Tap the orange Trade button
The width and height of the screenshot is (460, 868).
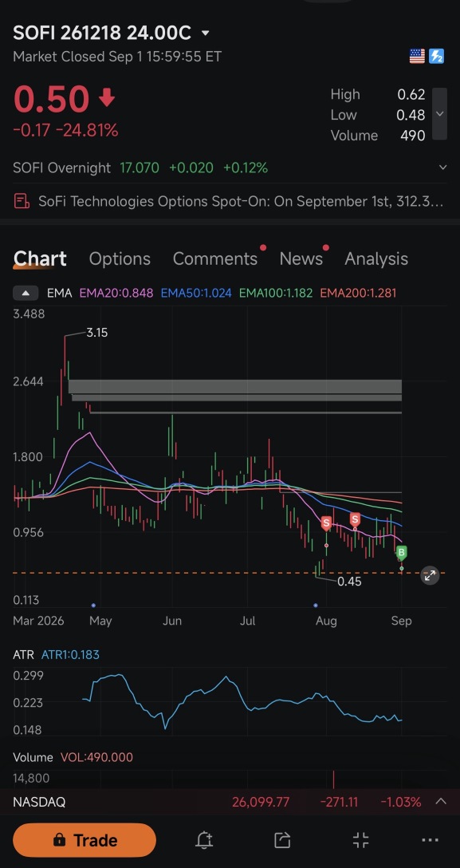tap(85, 840)
